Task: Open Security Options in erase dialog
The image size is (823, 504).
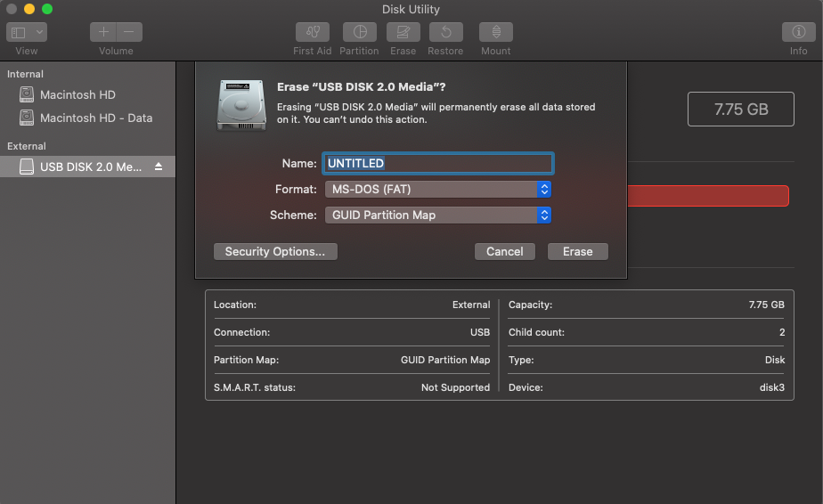Action: 275,251
